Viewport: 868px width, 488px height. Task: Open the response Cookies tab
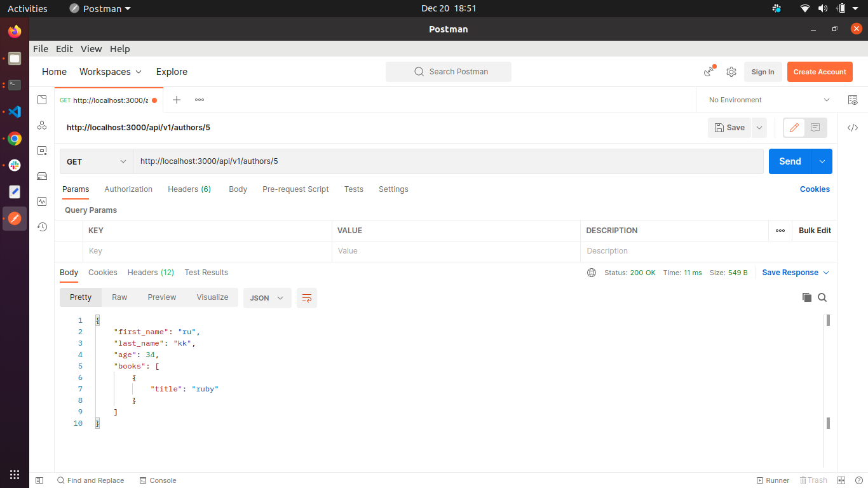103,273
